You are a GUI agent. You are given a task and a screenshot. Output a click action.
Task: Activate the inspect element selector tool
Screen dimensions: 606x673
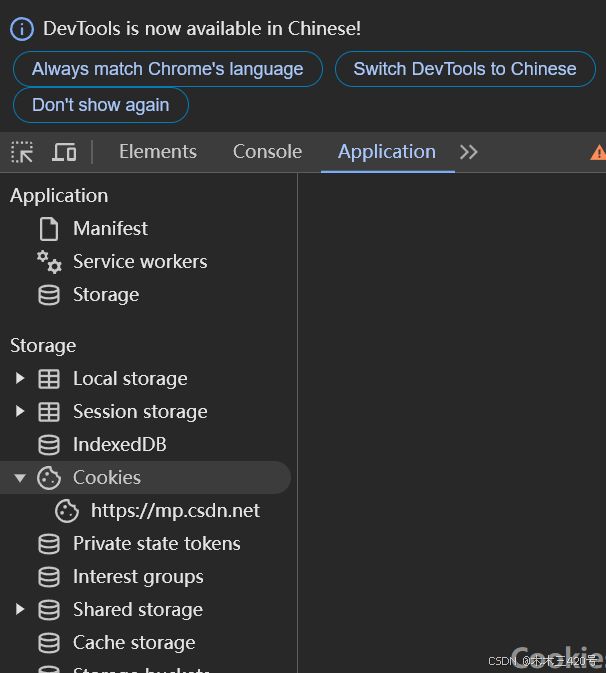(22, 152)
